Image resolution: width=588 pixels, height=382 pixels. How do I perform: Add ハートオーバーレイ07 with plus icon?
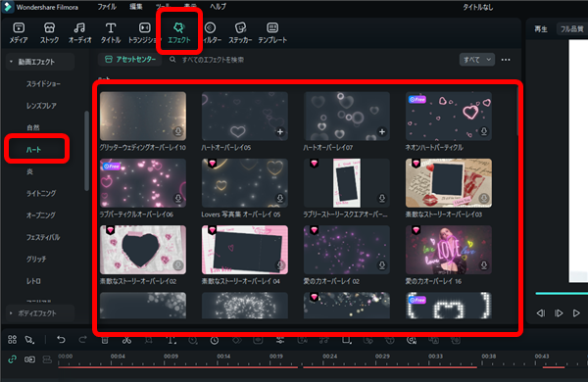point(382,132)
